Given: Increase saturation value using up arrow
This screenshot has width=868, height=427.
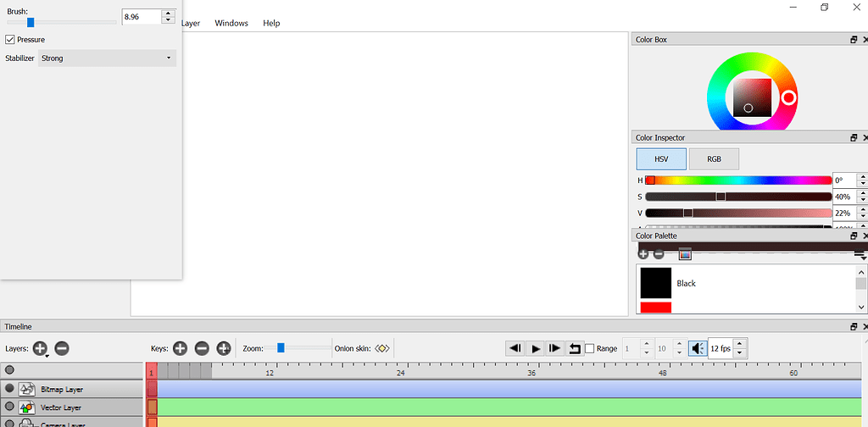Looking at the screenshot, I should [x=862, y=193].
